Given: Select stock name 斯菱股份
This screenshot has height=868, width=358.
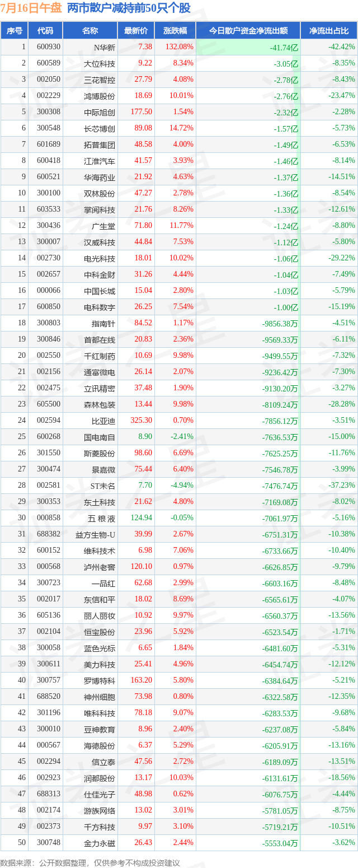Looking at the screenshot, I should point(100,453).
